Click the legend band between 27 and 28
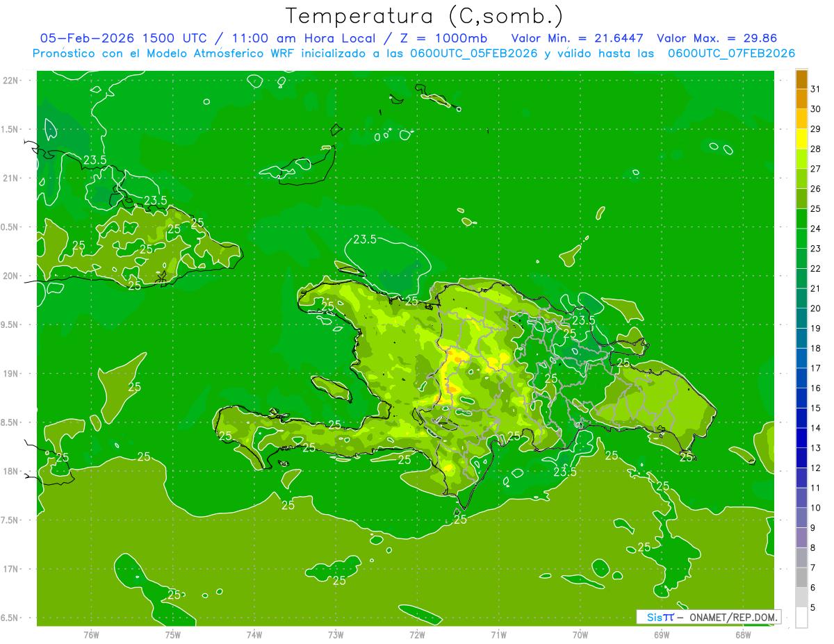 [801, 158]
